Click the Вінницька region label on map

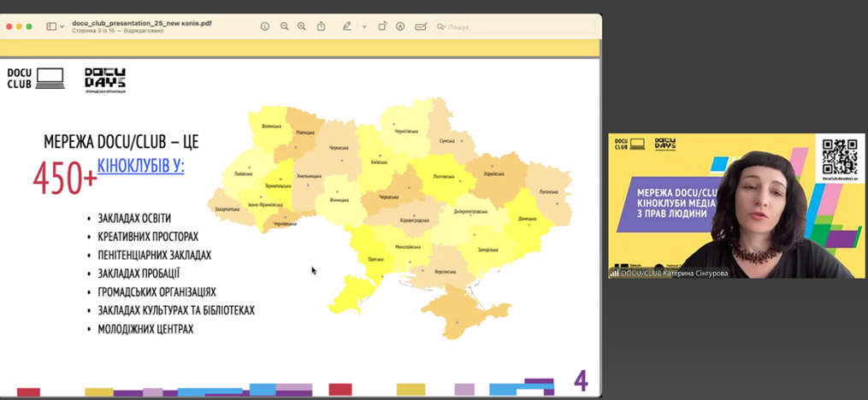coord(340,200)
